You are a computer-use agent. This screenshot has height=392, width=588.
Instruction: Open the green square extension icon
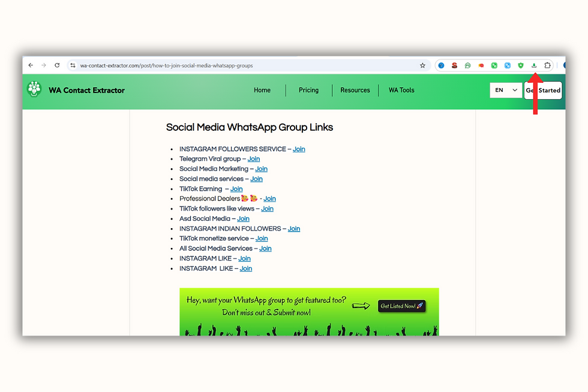pyautogui.click(x=494, y=65)
